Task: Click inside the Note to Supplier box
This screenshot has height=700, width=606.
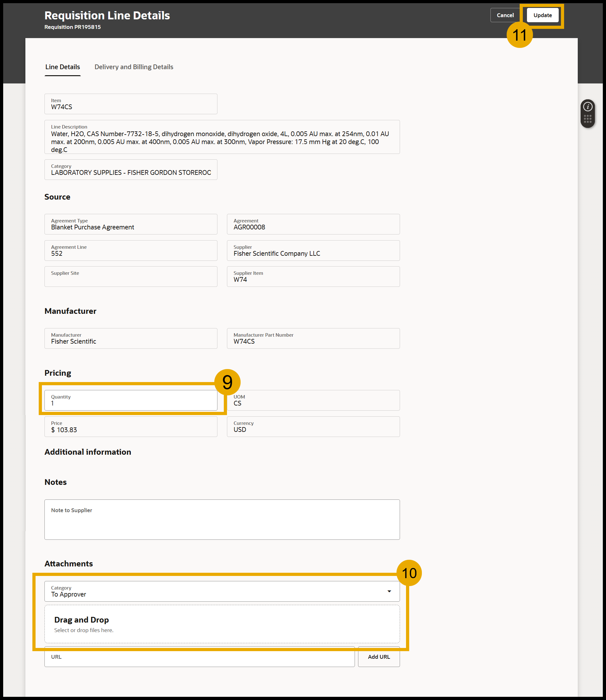Action: click(222, 519)
